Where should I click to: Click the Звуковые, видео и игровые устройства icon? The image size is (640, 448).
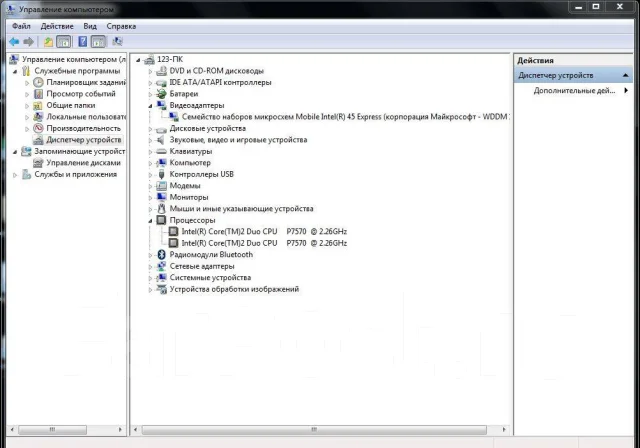click(162, 140)
